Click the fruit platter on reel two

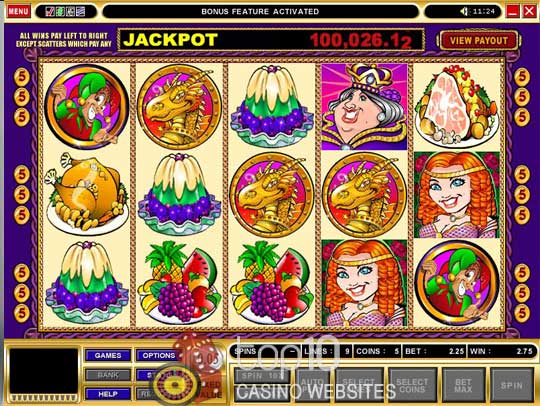(x=179, y=283)
